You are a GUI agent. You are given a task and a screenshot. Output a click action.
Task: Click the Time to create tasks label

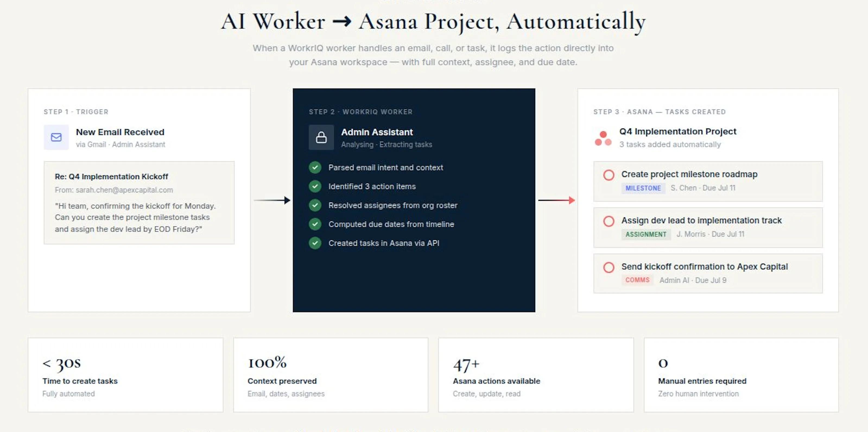coord(80,381)
